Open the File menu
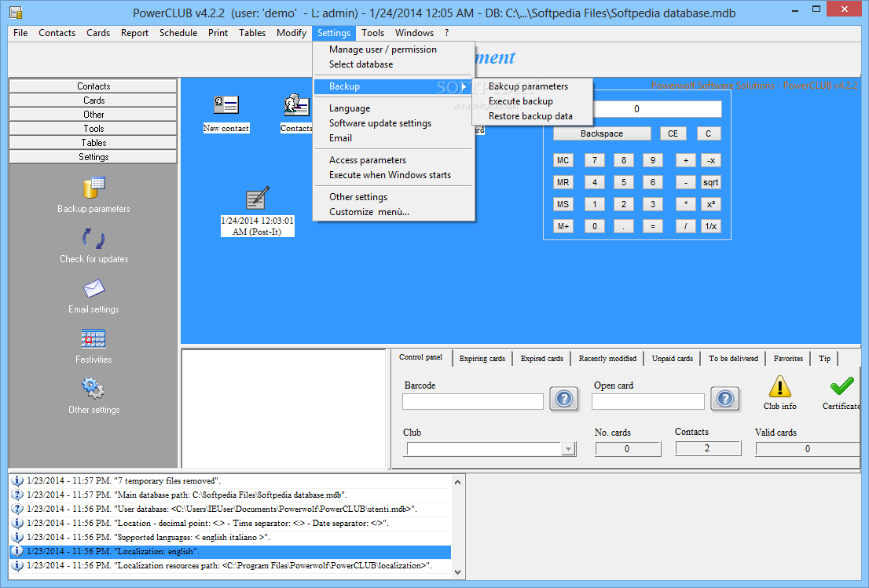Image resolution: width=869 pixels, height=588 pixels. pos(20,33)
